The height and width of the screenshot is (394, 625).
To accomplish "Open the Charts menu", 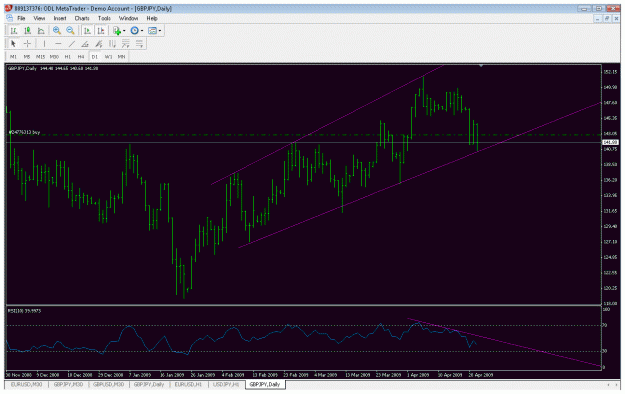I will 82,18.
